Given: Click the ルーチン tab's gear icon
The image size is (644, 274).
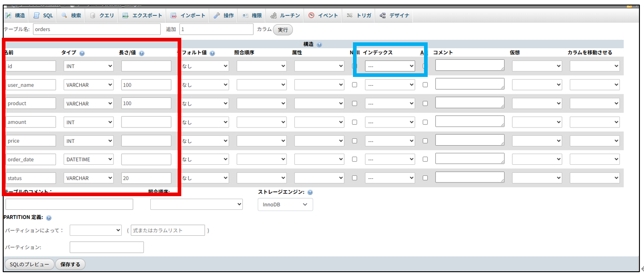Looking at the screenshot, I should click(x=273, y=15).
